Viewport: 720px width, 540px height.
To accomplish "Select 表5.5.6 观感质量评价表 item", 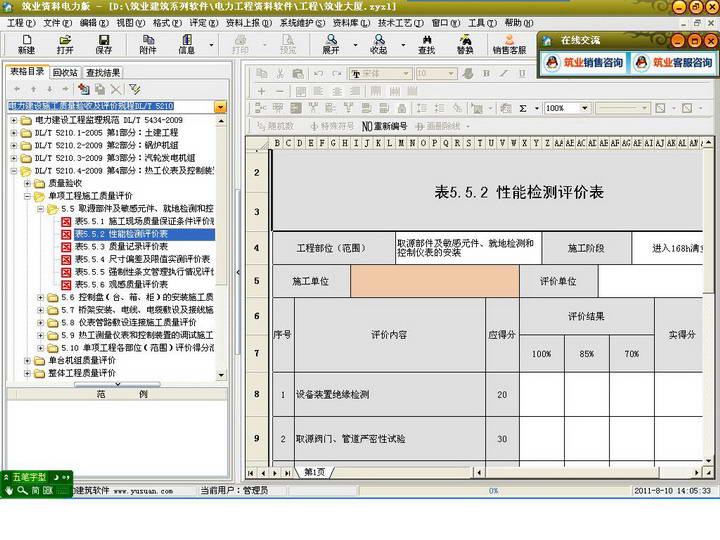I will pyautogui.click(x=121, y=285).
